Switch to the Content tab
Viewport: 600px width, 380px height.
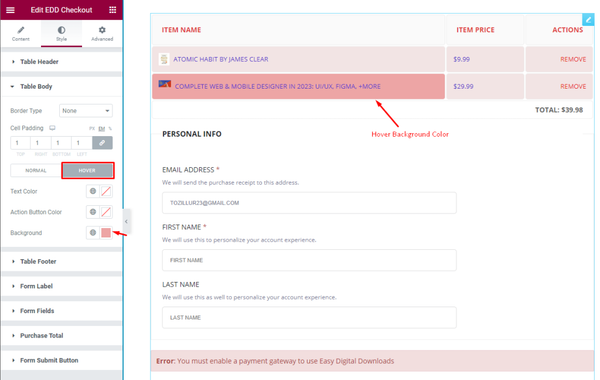(21, 34)
